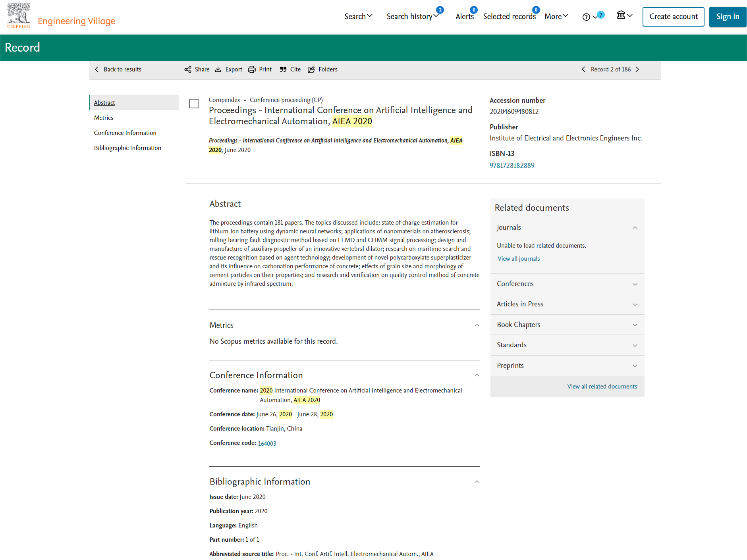Screen dimensions: 747x560
Task: Collapse the Metrics section
Action: pyautogui.click(x=477, y=325)
